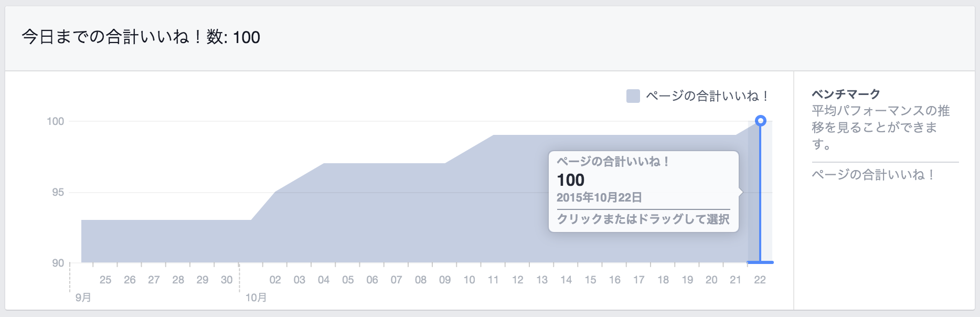Click date 22 on the x-axis
Screen dimensions: 980x317
760,280
